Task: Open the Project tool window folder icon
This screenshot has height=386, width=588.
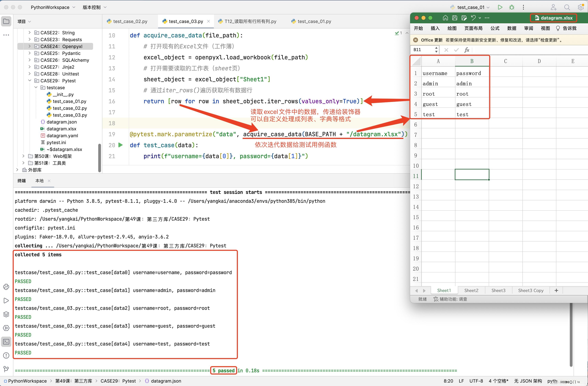Action: [x=6, y=21]
